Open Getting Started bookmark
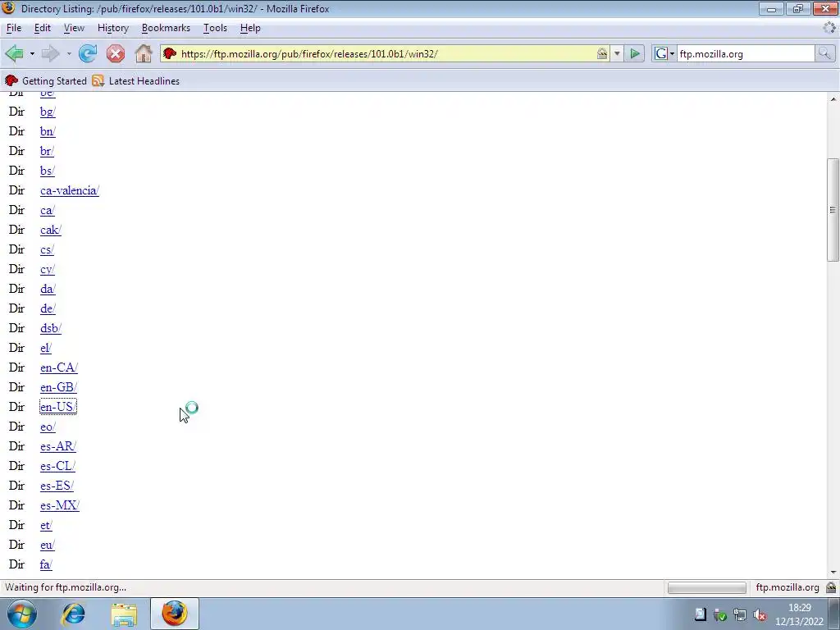The image size is (840, 630). point(46,81)
